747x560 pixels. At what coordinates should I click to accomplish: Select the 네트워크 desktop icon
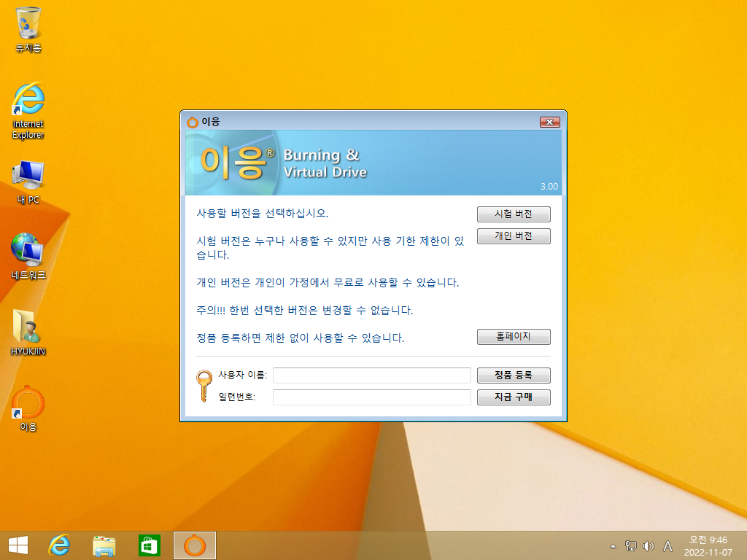point(28,256)
